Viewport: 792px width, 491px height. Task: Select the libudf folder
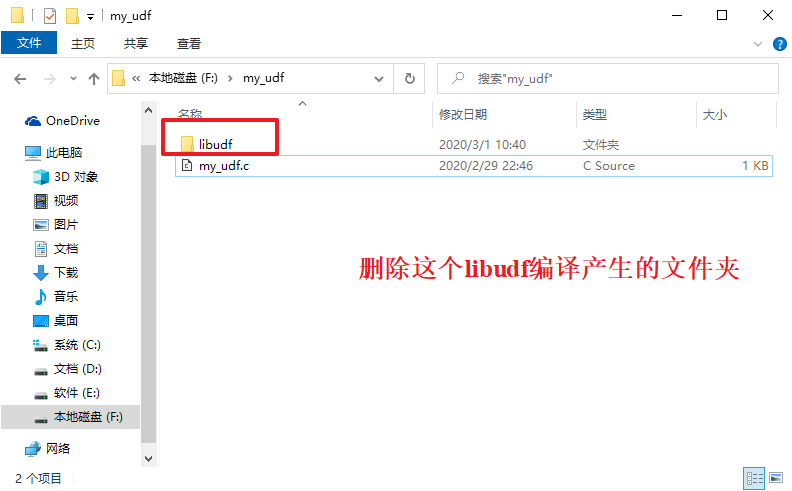pyautogui.click(x=216, y=144)
